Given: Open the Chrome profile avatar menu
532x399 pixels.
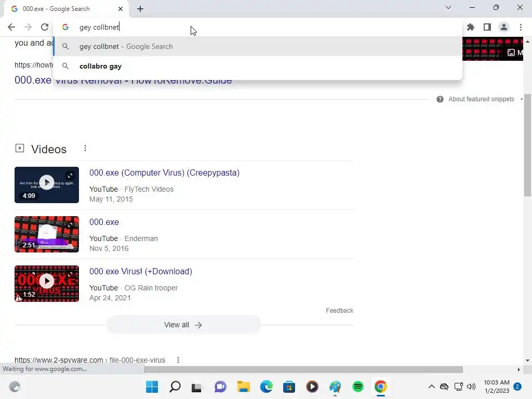Looking at the screenshot, I should pos(504,27).
